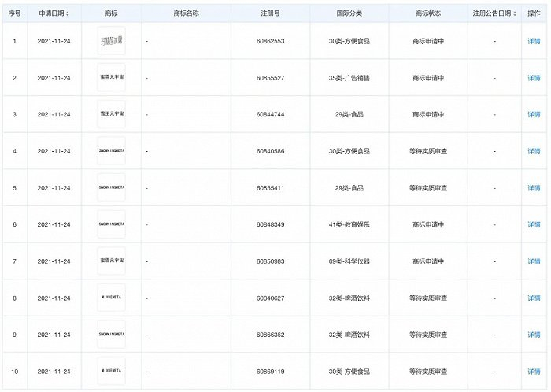This screenshot has width=551, height=392.
Task: Open 雪王元宇宙 trademark thumbnail
Action: point(111,114)
